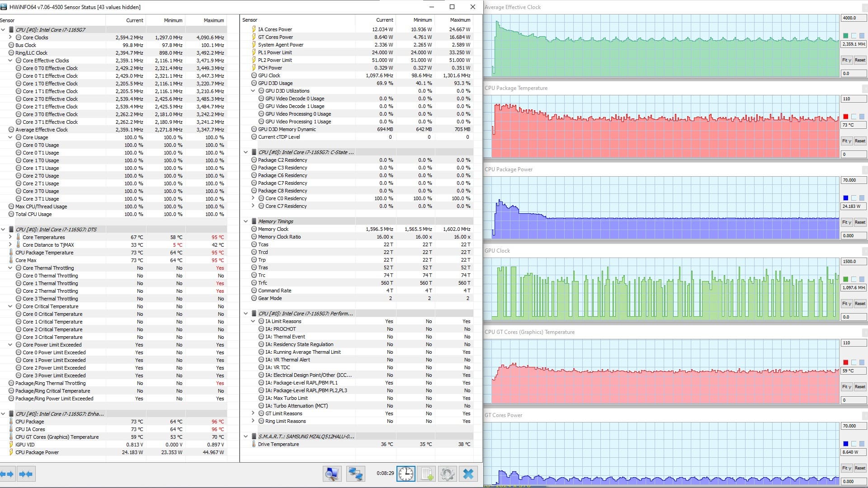Select the CPU Package Power sensor row
The width and height of the screenshot is (868, 488).
(x=37, y=452)
